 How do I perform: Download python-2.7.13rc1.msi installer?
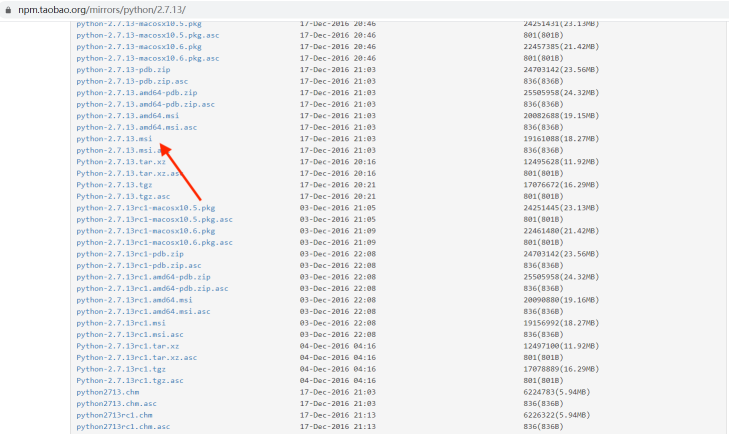point(121,323)
